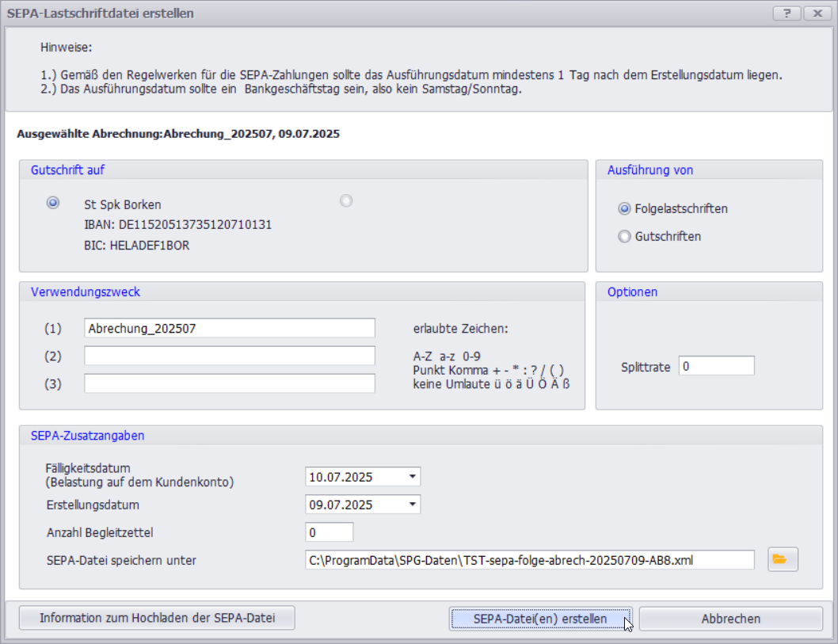Click SEPA-Datei(en) erstellen button
Screen dimensions: 838x644
pos(540,619)
